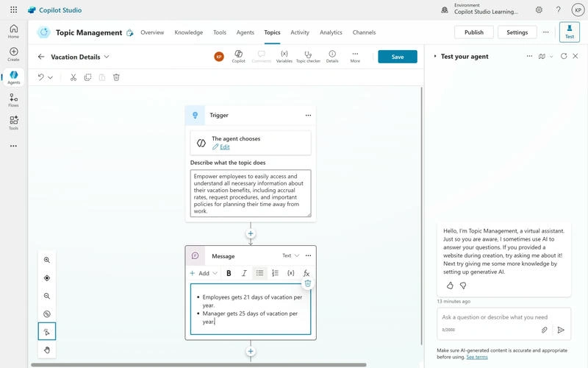The height and width of the screenshot is (368, 588).
Task: Open the Message node options menu
Action: [x=308, y=255]
